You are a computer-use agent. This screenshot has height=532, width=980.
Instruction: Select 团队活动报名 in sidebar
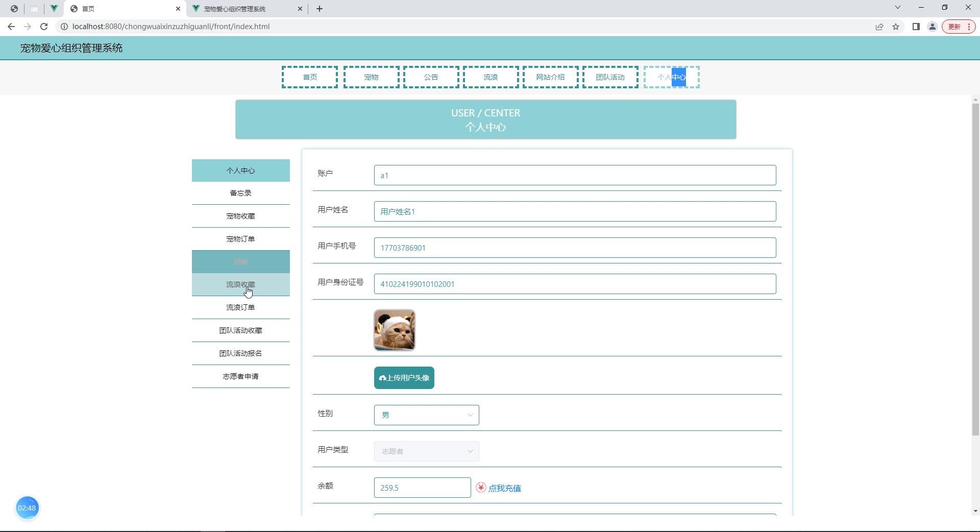[241, 353]
